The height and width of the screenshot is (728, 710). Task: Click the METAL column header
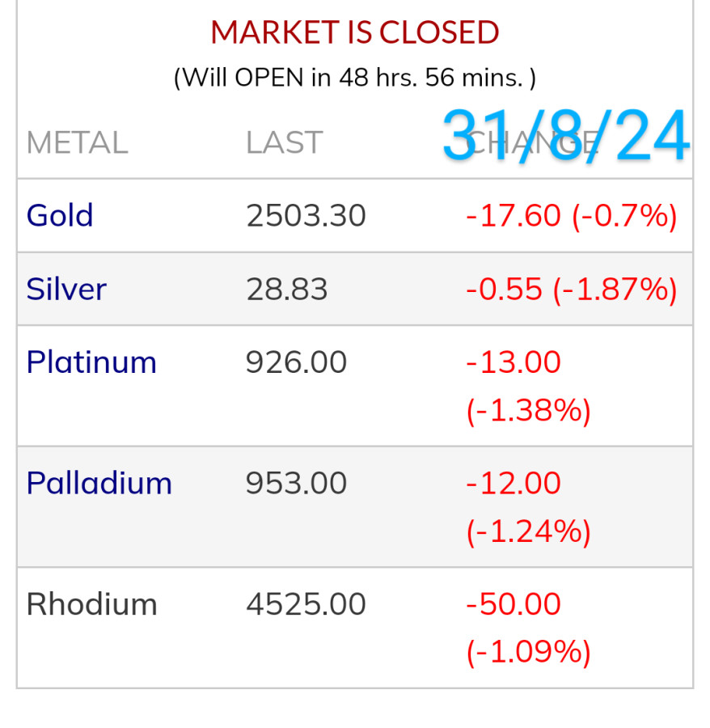[x=77, y=143]
